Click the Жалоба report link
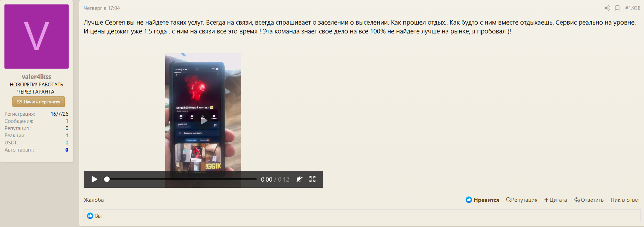Image resolution: width=644 pixels, height=227 pixels. click(94, 200)
